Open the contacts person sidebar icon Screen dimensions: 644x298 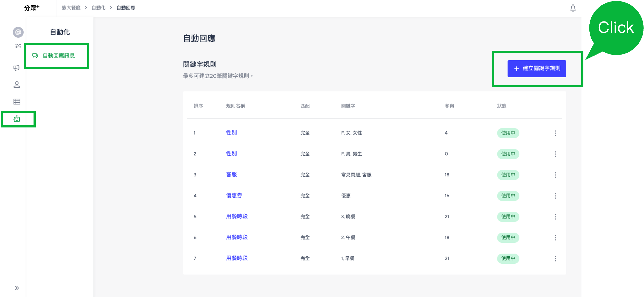[x=17, y=85]
